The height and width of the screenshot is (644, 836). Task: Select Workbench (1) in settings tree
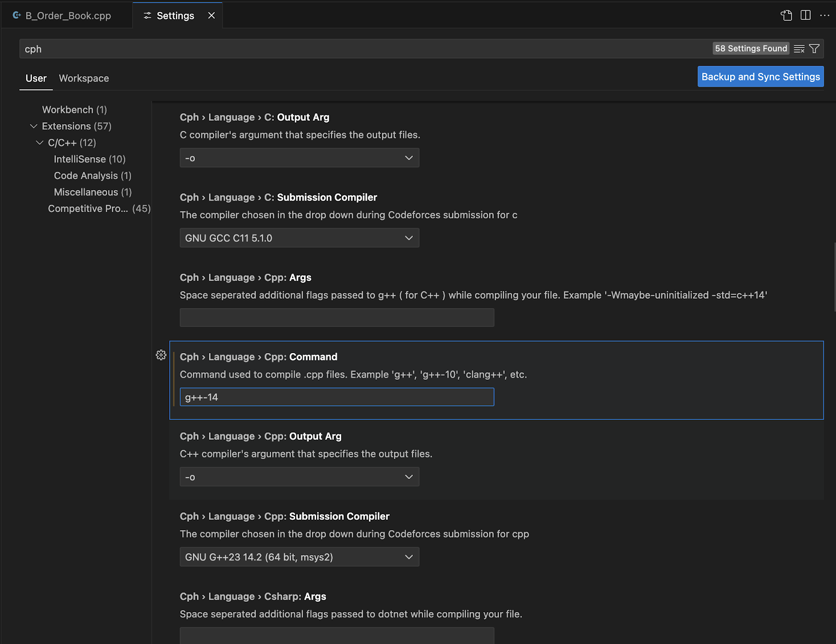75,110
